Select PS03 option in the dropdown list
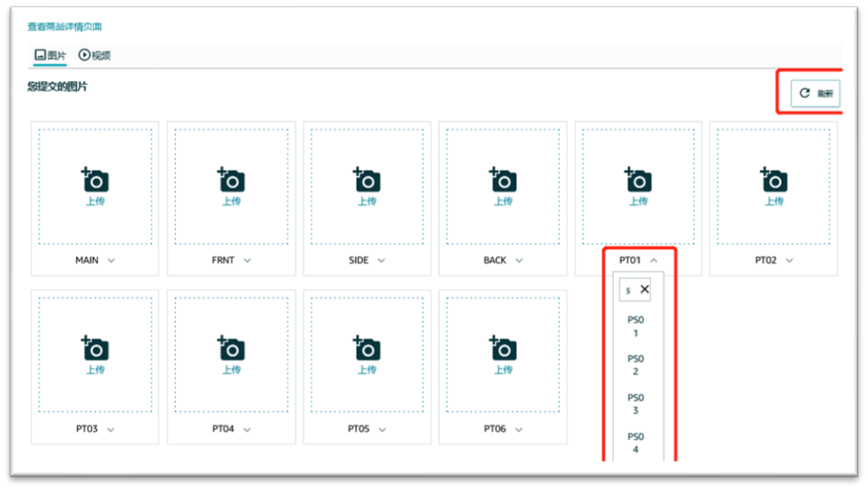This screenshot has width=868, height=490. click(636, 404)
